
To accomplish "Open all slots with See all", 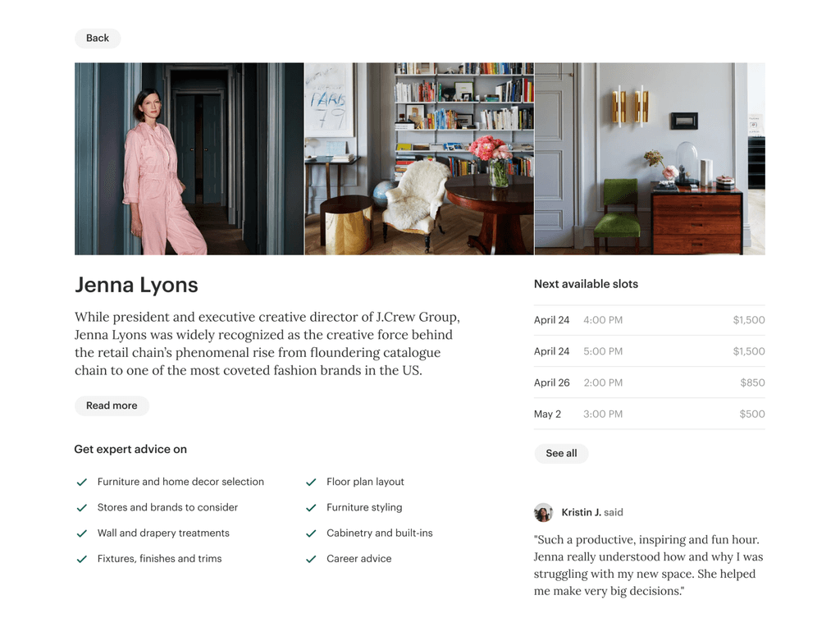I will click(x=561, y=453).
